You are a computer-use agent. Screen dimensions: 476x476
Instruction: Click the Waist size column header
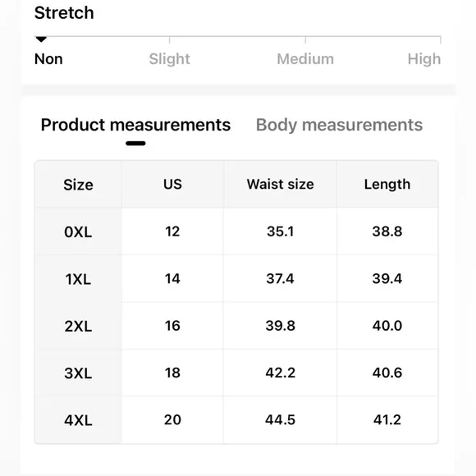[280, 185]
